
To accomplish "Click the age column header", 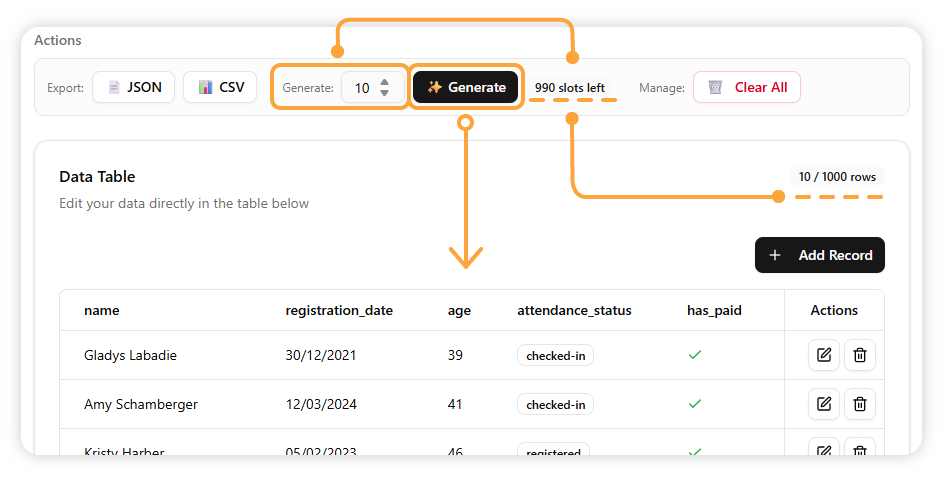I will click(x=459, y=310).
